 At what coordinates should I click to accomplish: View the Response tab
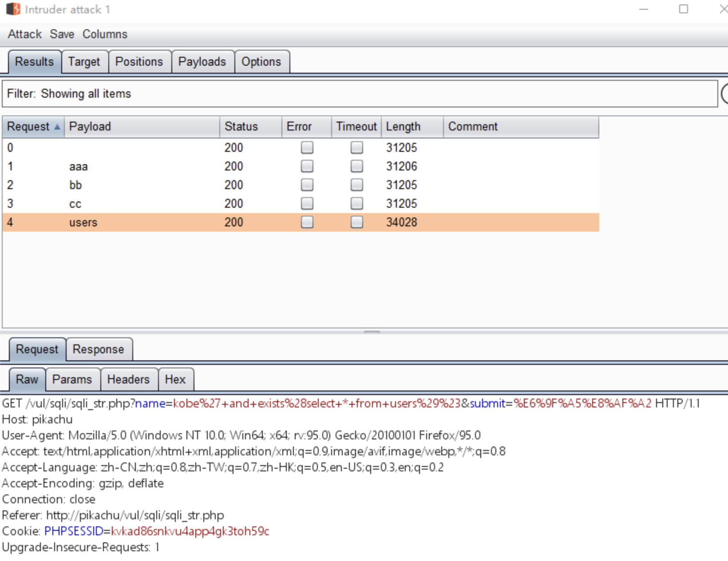(99, 349)
